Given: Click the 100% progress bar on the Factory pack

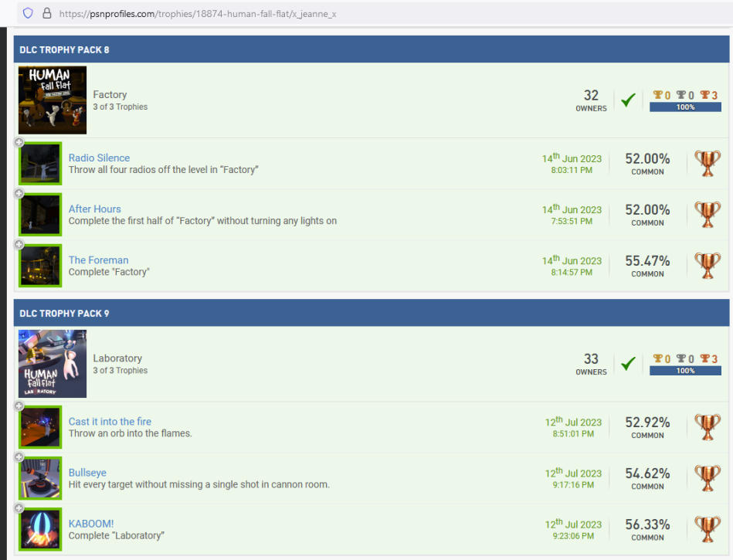Looking at the screenshot, I should coord(684,107).
